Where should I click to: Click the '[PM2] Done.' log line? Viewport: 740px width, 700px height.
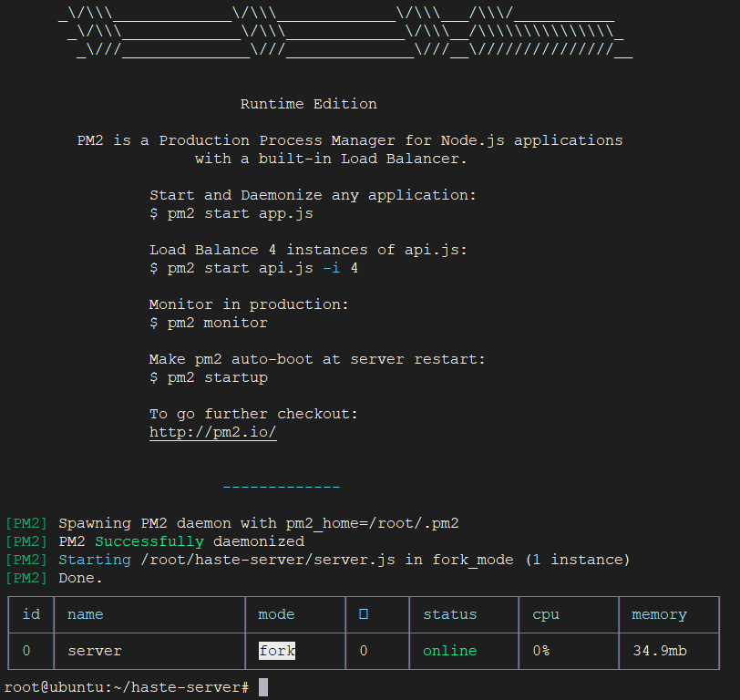coord(54,578)
